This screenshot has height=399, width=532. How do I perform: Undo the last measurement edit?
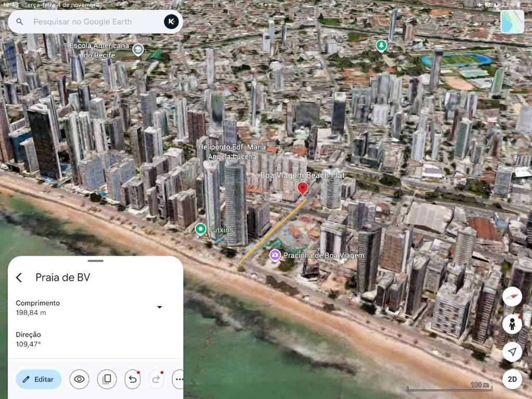[x=131, y=379]
